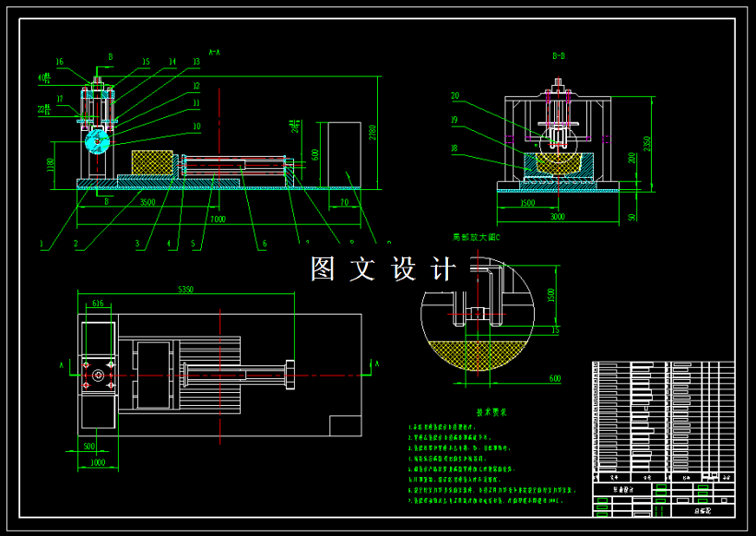Click part balloon number 12
The image size is (756, 536).
pyautogui.click(x=195, y=87)
